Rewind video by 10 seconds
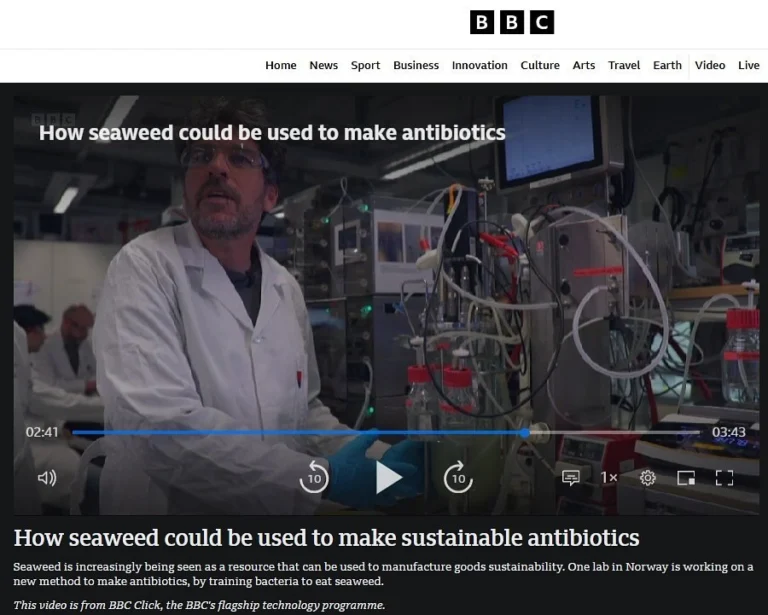The image size is (768, 615). click(314, 478)
